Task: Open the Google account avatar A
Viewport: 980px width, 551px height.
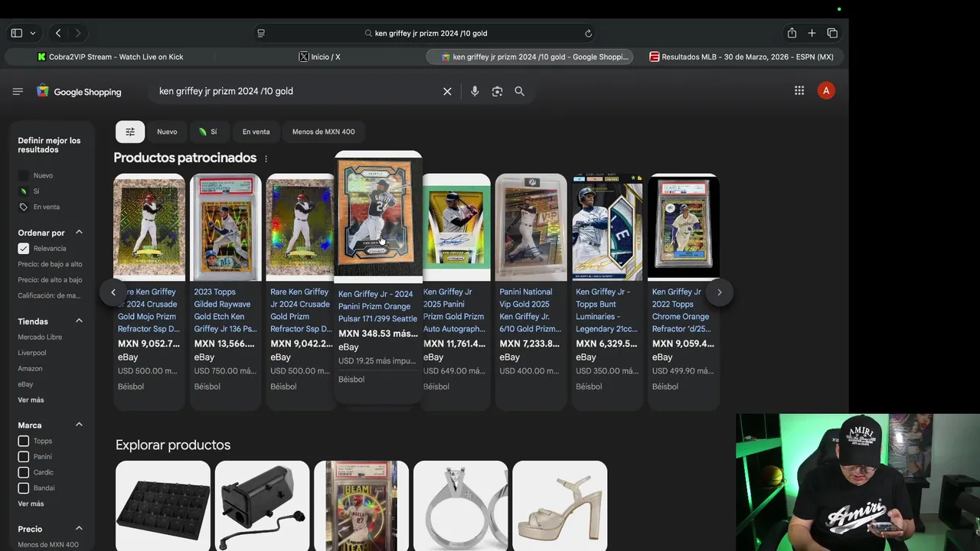Action: tap(825, 90)
